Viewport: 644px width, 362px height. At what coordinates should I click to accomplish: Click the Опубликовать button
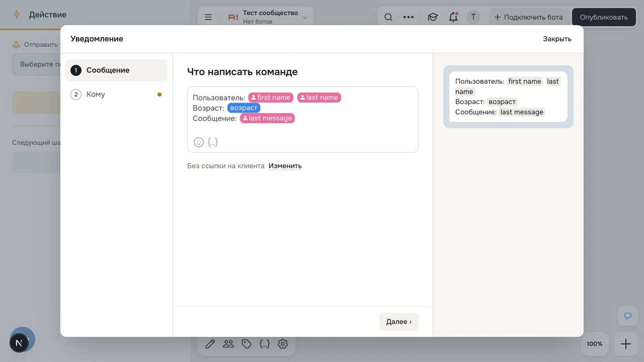604,17
